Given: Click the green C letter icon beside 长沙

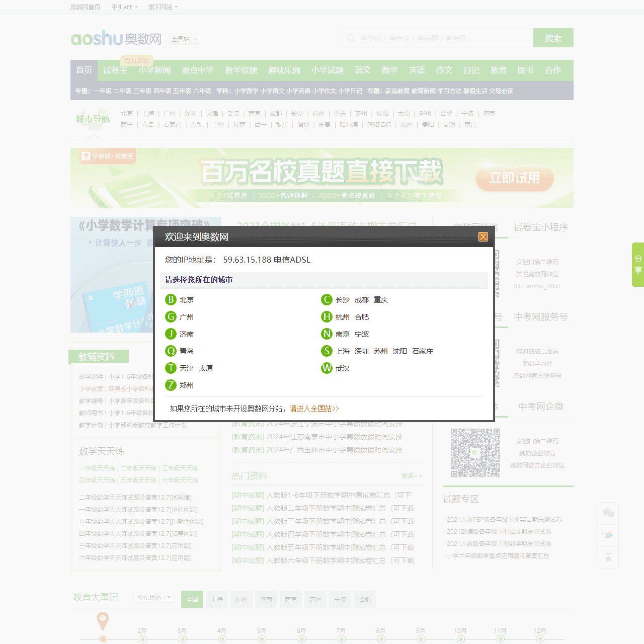Looking at the screenshot, I should click(327, 300).
